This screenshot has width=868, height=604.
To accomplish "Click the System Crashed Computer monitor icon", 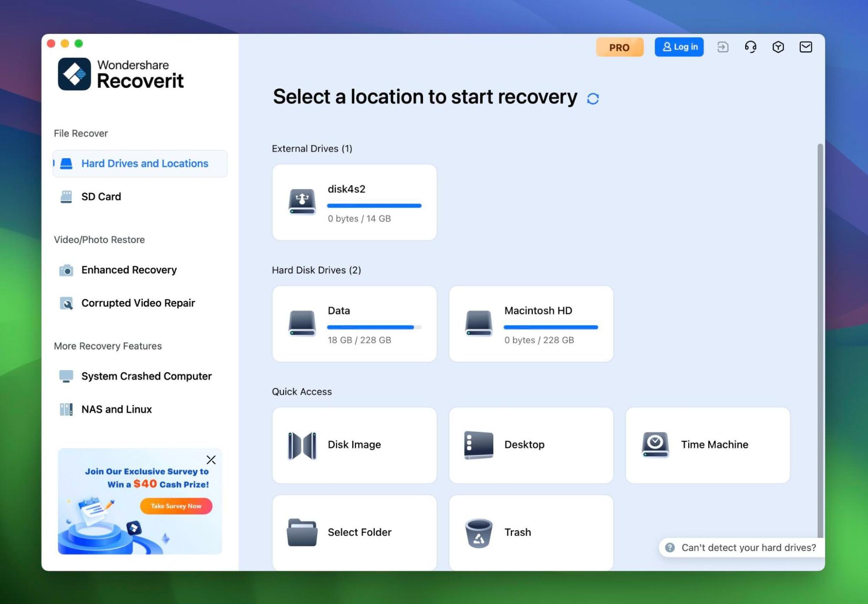I will [66, 376].
